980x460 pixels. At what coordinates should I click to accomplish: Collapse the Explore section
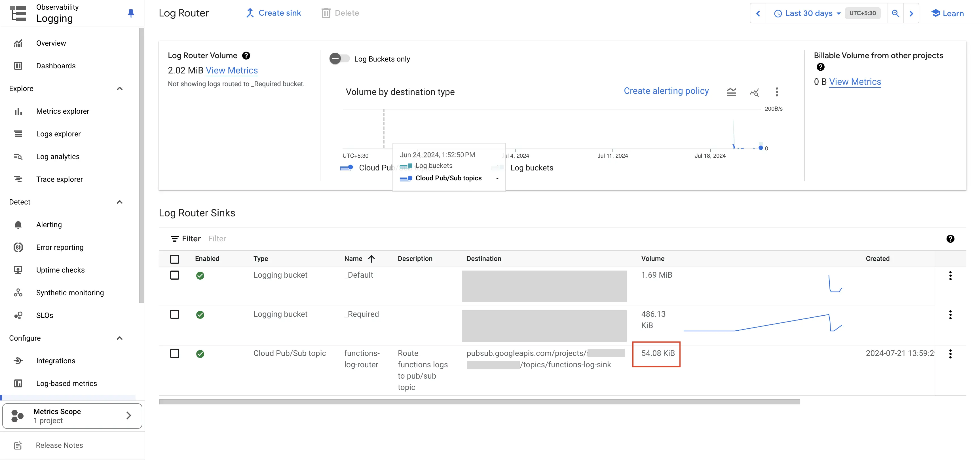pyautogui.click(x=119, y=88)
